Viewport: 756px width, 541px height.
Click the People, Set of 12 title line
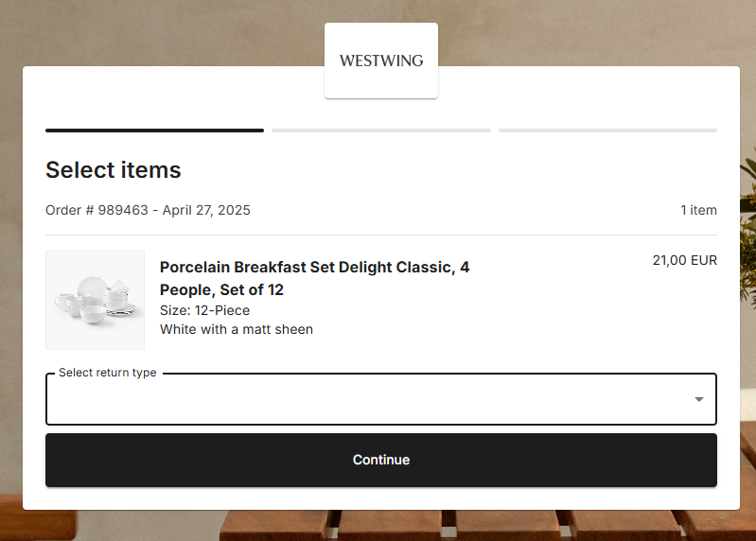click(221, 290)
